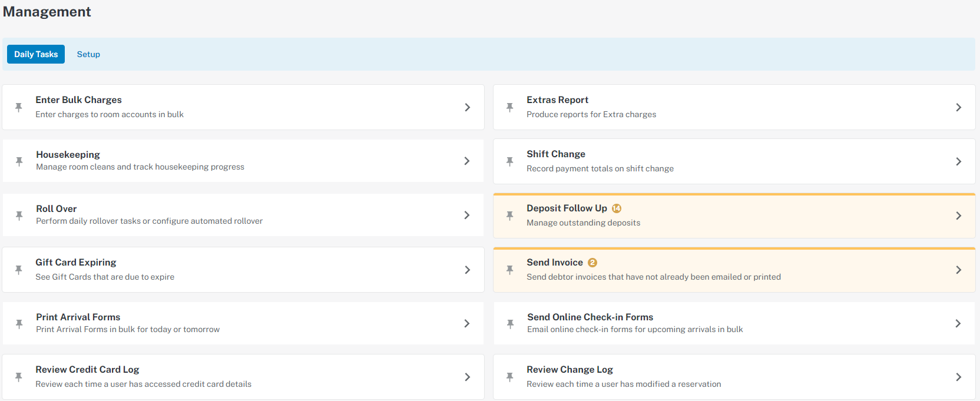Open the Housekeeping task link
The height and width of the screenshot is (401, 980).
click(68, 154)
